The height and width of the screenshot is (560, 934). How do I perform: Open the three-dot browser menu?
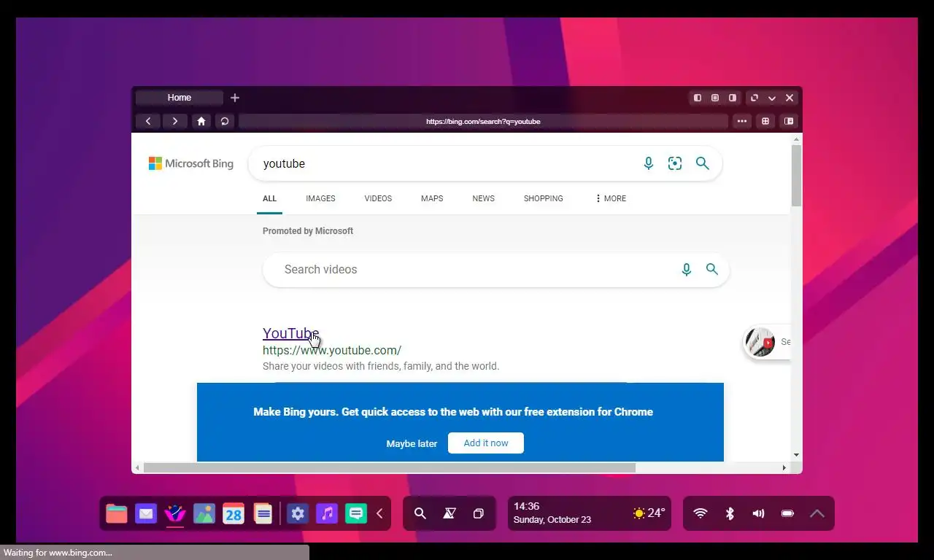(x=742, y=121)
